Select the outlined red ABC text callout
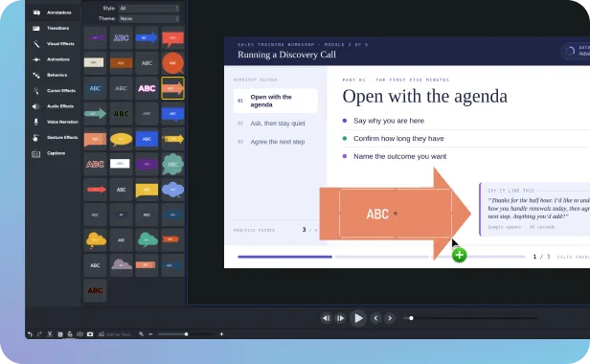590x364 pixels. click(x=95, y=164)
